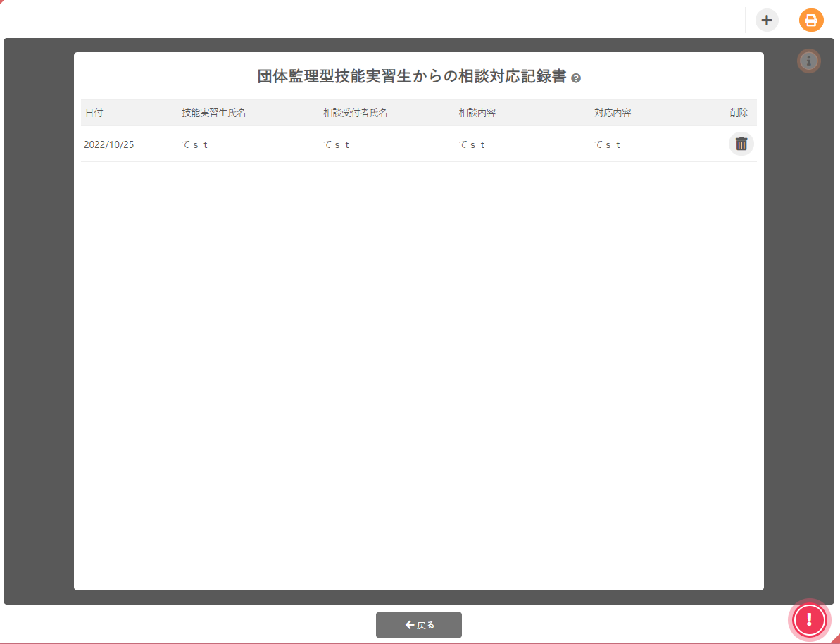Select the 対応内容 column header
840x644 pixels.
(613, 113)
